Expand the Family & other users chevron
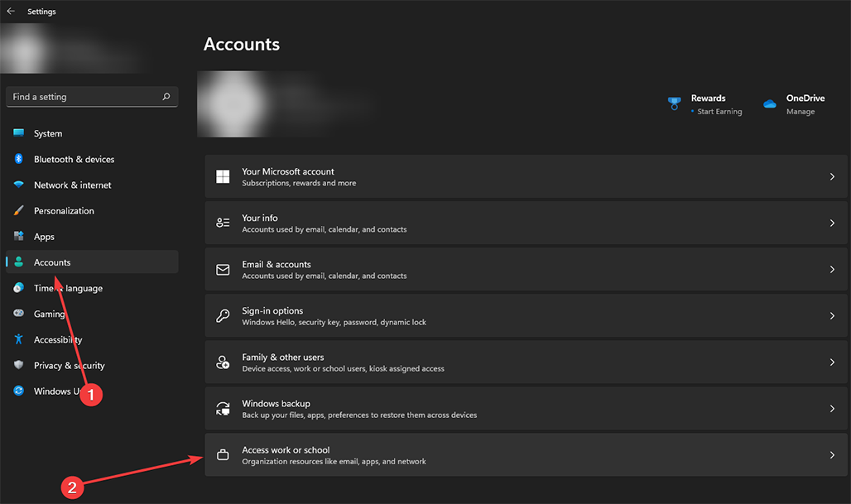This screenshot has height=504, width=851. point(832,362)
